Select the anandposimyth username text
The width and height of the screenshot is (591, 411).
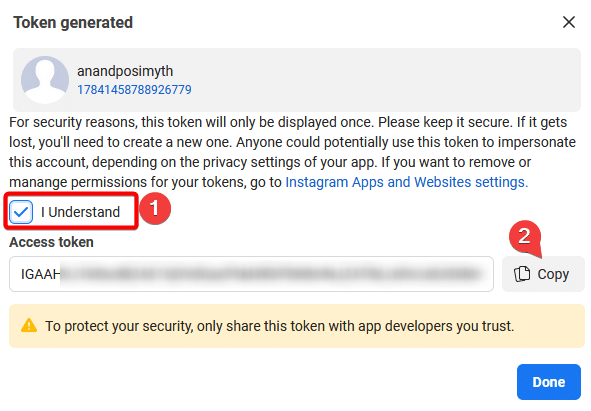coord(125,71)
